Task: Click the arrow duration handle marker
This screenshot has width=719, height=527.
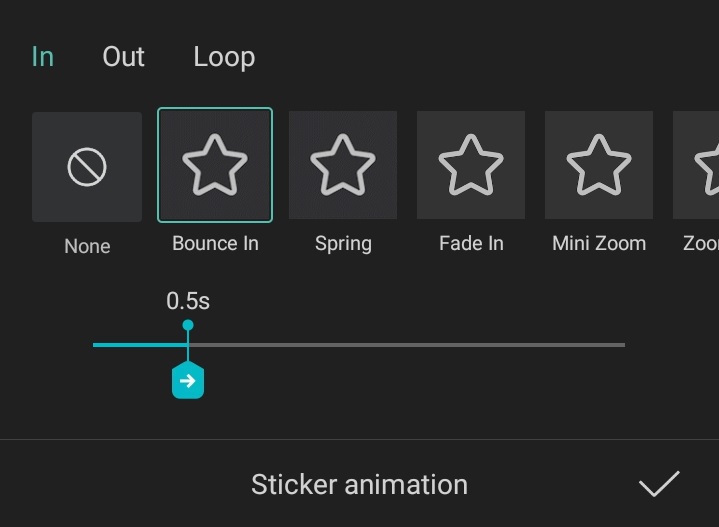Action: (188, 381)
